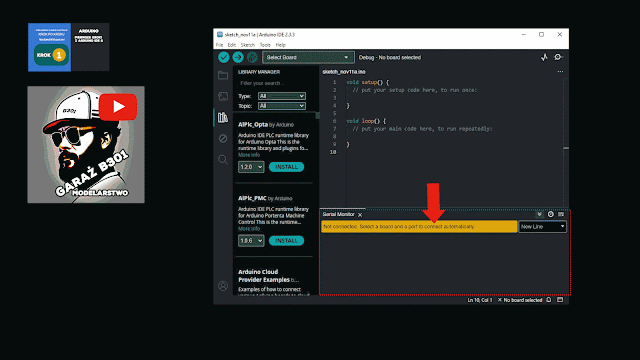Click 'Ln 10, Col 1' status bar entry
The height and width of the screenshot is (360, 640).
tap(480, 300)
